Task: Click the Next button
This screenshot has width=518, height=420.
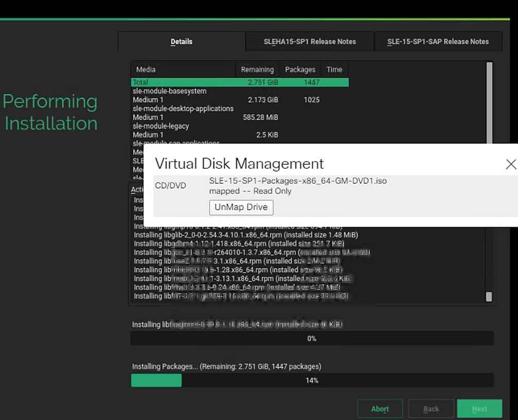Action: click(479, 409)
